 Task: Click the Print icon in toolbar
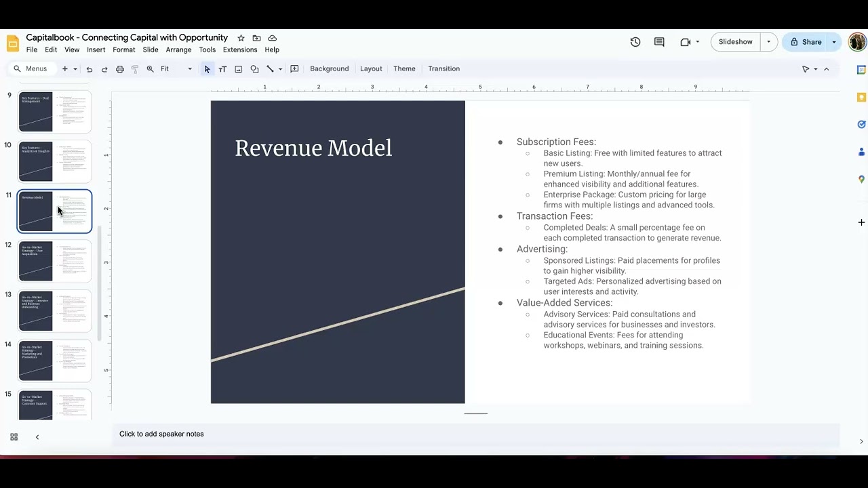pyautogui.click(x=120, y=69)
